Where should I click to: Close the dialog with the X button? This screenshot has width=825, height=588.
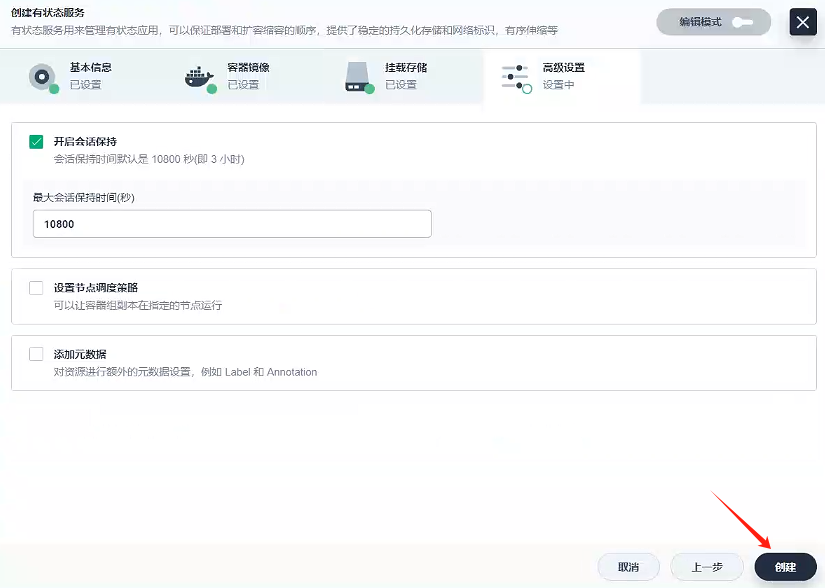[x=803, y=22]
